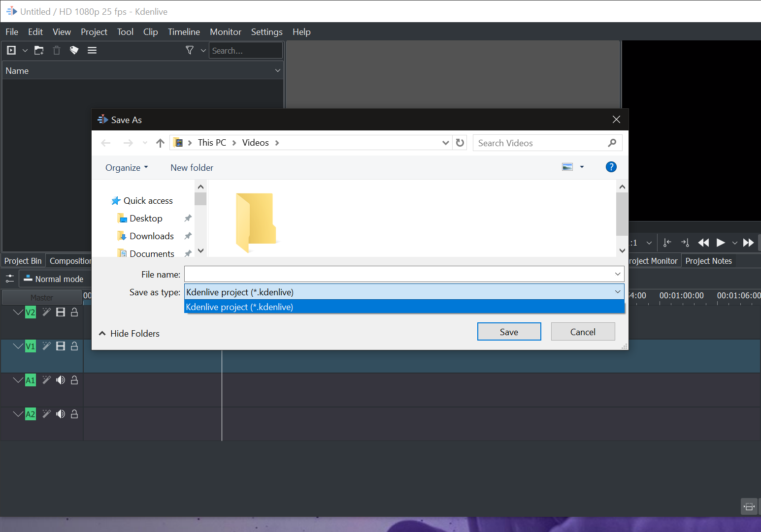The height and width of the screenshot is (532, 761).
Task: Open the monitor zoom ratio dropdown
Action: point(649,243)
